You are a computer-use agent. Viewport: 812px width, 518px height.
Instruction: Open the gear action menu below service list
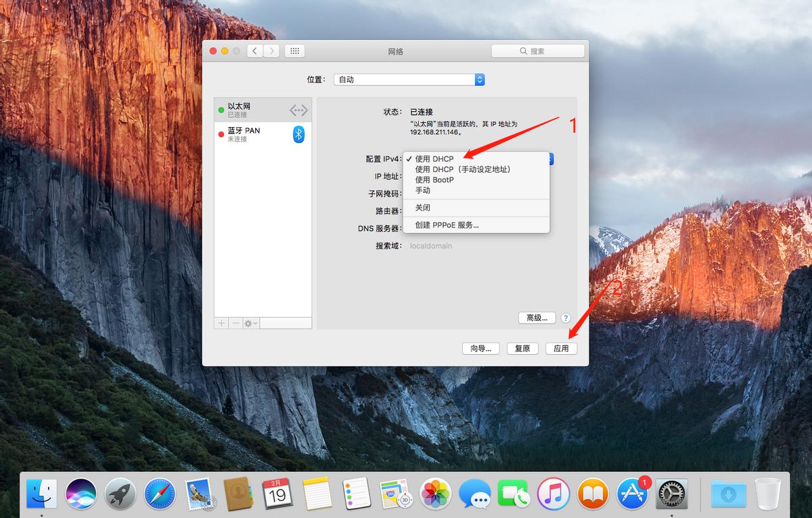250,323
